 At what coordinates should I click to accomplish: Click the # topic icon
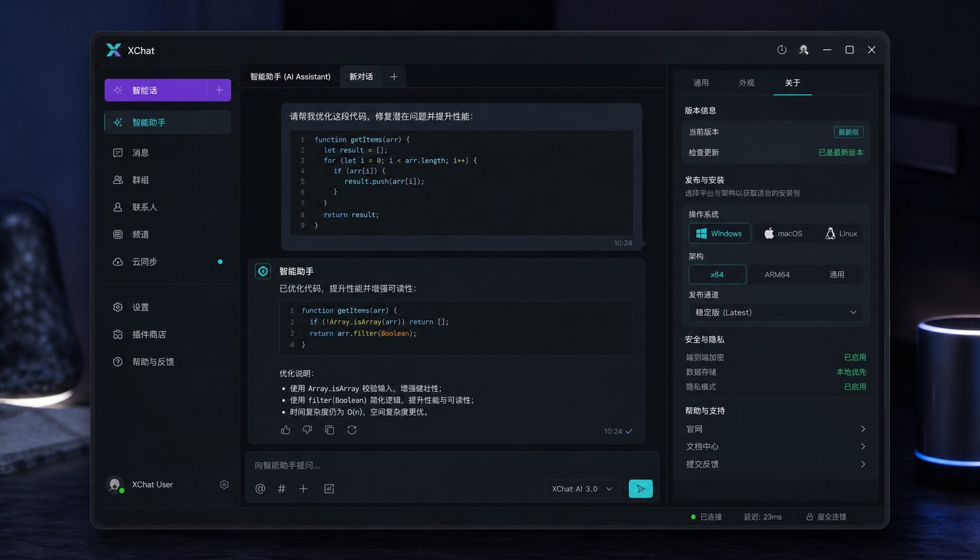click(281, 489)
